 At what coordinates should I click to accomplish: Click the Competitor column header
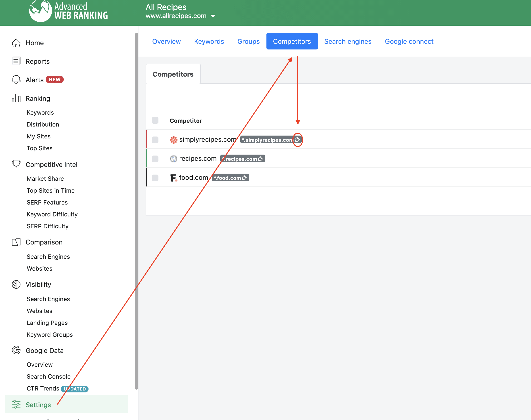coord(186,121)
